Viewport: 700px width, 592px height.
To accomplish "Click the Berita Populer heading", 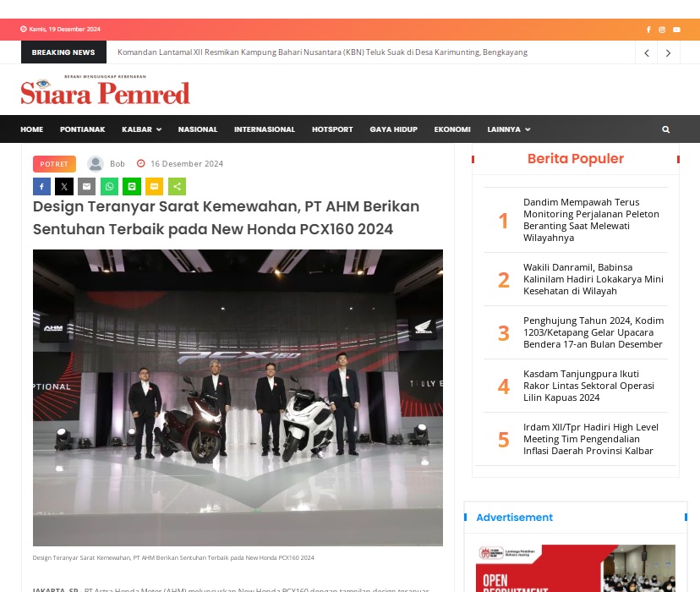I will click(x=576, y=158).
